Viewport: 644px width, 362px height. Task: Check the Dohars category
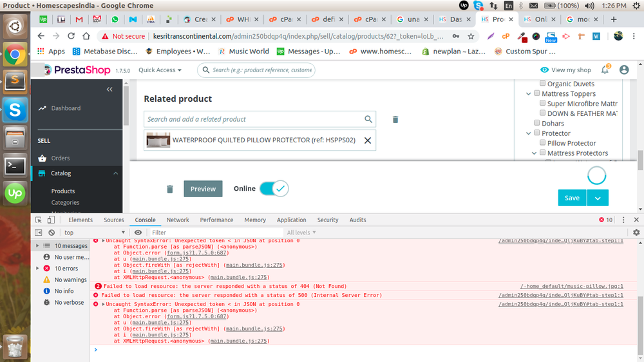[537, 123]
